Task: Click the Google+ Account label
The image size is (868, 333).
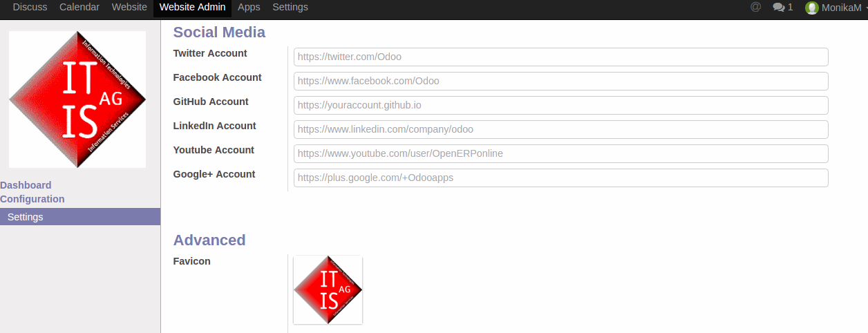Action: (x=214, y=174)
